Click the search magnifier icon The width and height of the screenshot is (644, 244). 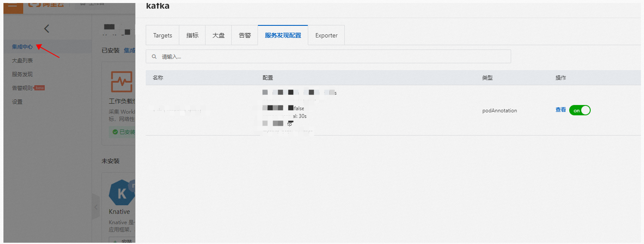(154, 56)
